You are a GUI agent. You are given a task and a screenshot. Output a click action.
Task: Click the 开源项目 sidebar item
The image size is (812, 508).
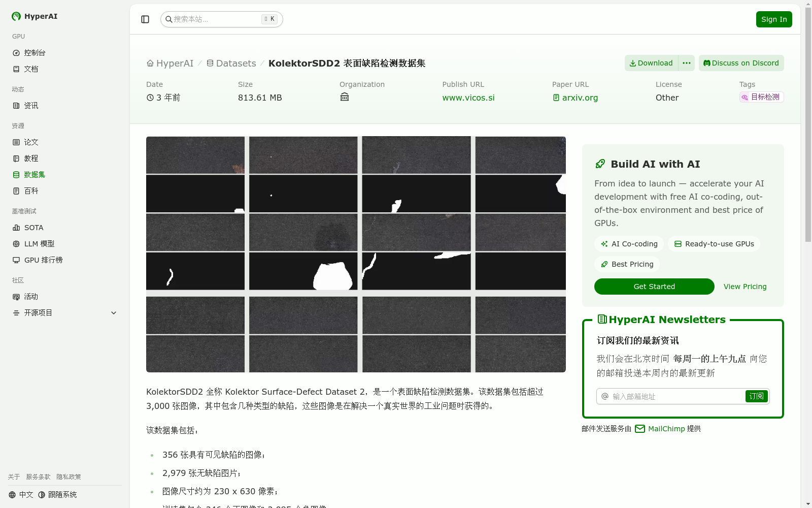[x=65, y=313]
